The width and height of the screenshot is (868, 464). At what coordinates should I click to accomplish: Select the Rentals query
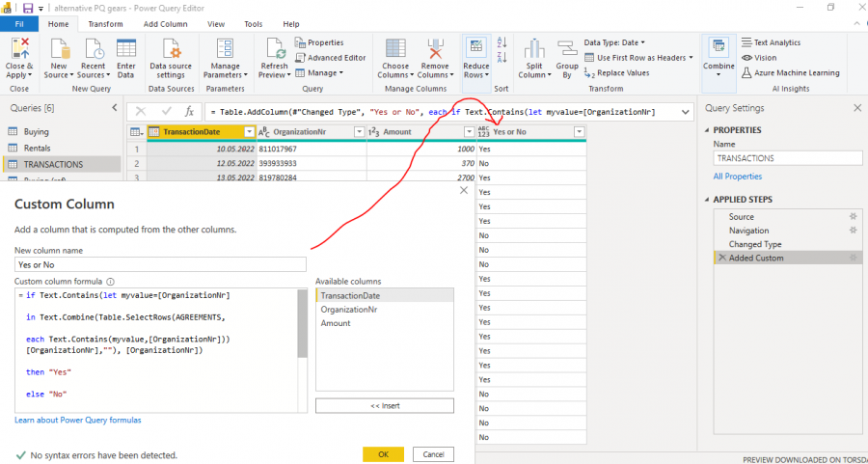click(37, 148)
